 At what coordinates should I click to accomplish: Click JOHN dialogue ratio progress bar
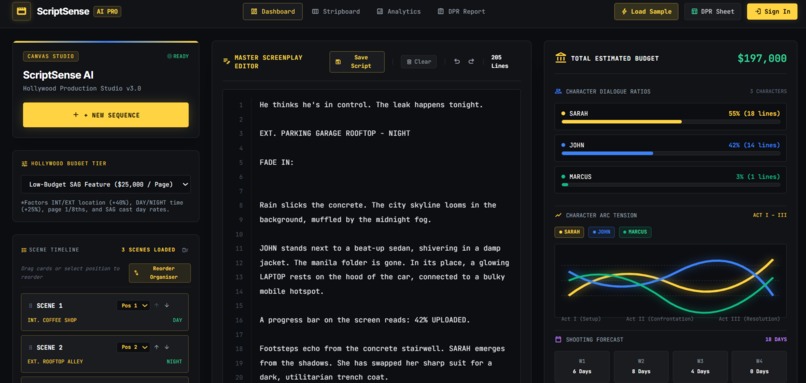[x=670, y=153]
